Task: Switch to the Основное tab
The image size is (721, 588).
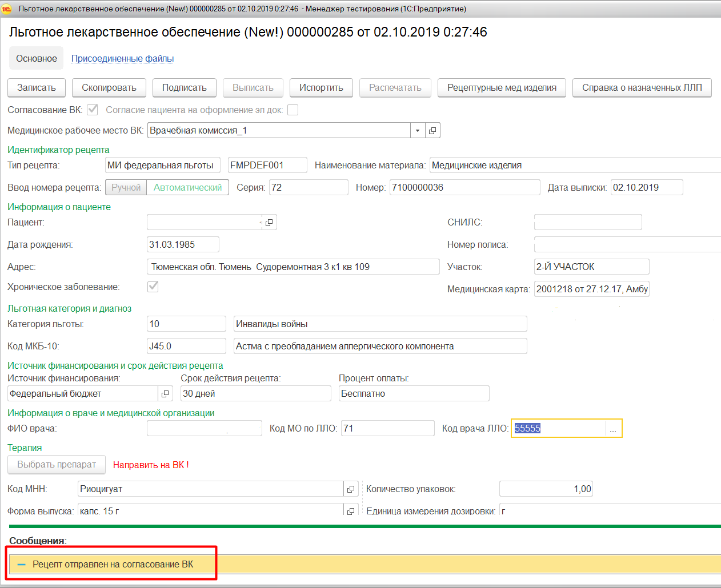Action: coord(37,58)
